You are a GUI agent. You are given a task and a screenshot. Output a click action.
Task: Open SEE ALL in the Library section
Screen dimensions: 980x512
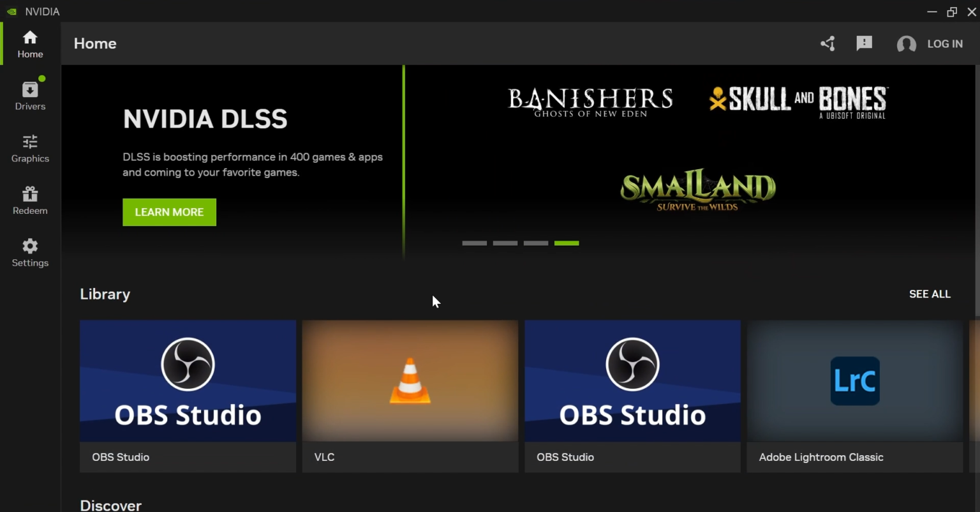(930, 294)
